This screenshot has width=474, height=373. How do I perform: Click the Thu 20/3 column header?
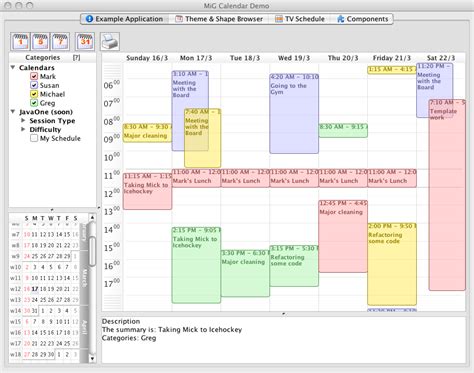(343, 58)
